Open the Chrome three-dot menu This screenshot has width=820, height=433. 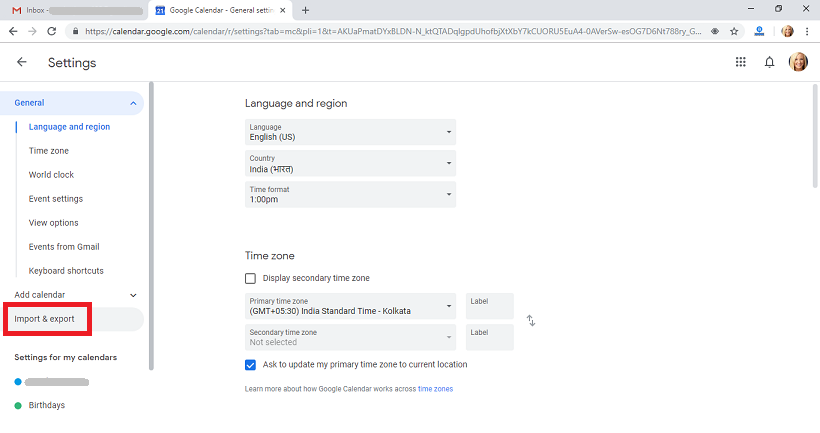tap(807, 31)
